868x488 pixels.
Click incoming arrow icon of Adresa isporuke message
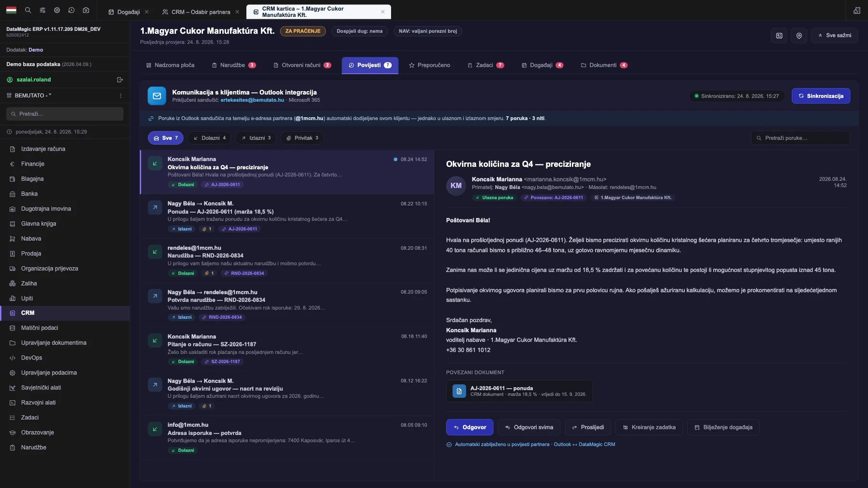pos(155,429)
